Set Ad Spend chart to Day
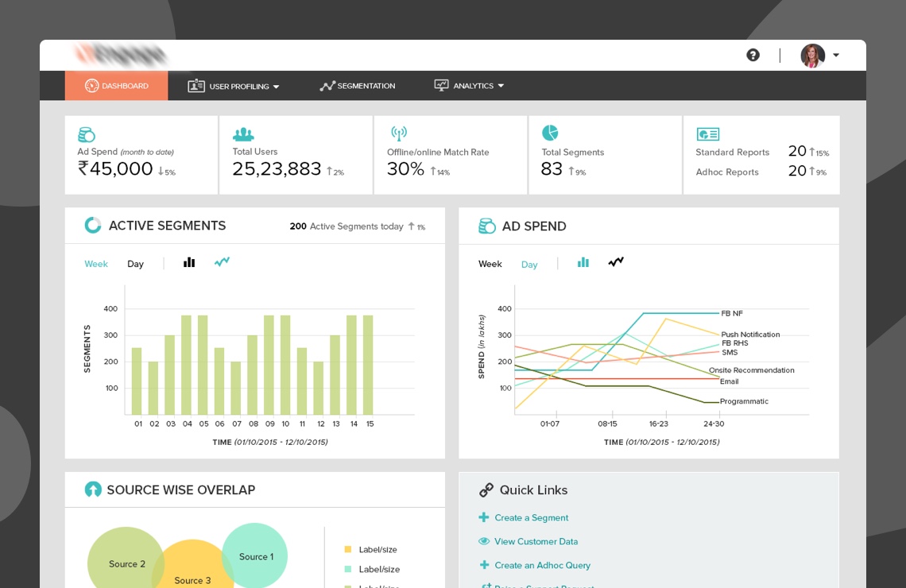Image resolution: width=906 pixels, height=588 pixels. (x=529, y=265)
